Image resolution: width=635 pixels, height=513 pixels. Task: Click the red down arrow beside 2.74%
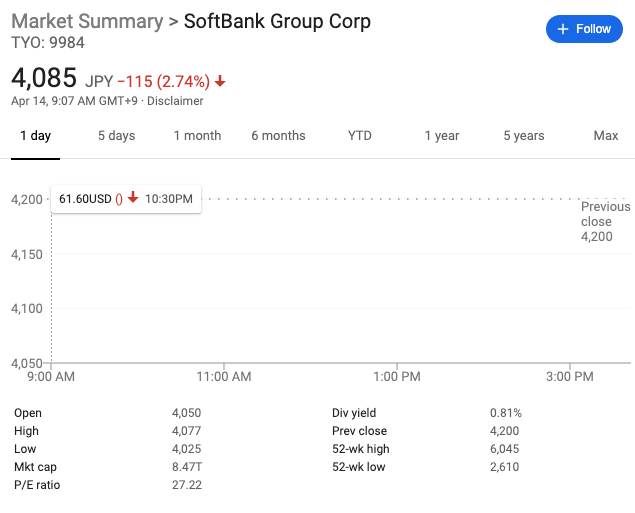pos(220,81)
